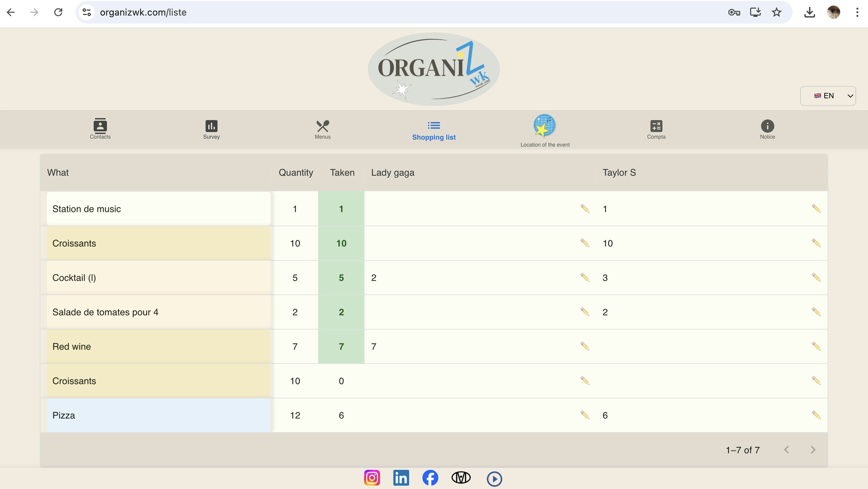
Task: Open the Compta section
Action: [x=656, y=130]
